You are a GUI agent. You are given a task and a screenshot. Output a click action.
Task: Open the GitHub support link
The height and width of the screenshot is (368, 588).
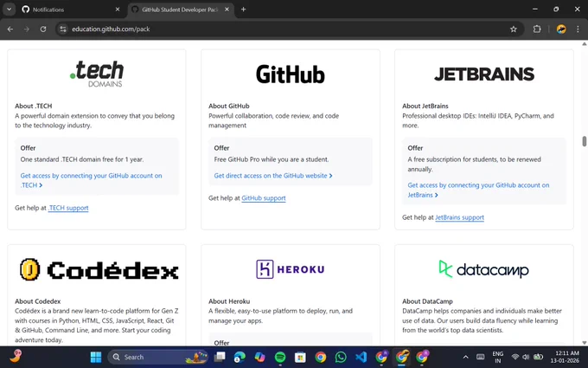tap(264, 198)
